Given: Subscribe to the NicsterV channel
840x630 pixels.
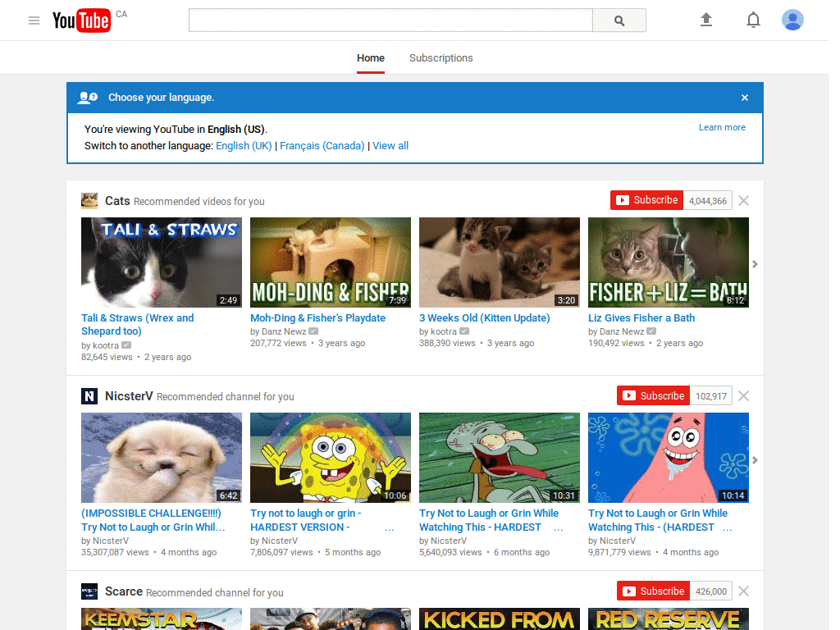Looking at the screenshot, I should (x=653, y=396).
